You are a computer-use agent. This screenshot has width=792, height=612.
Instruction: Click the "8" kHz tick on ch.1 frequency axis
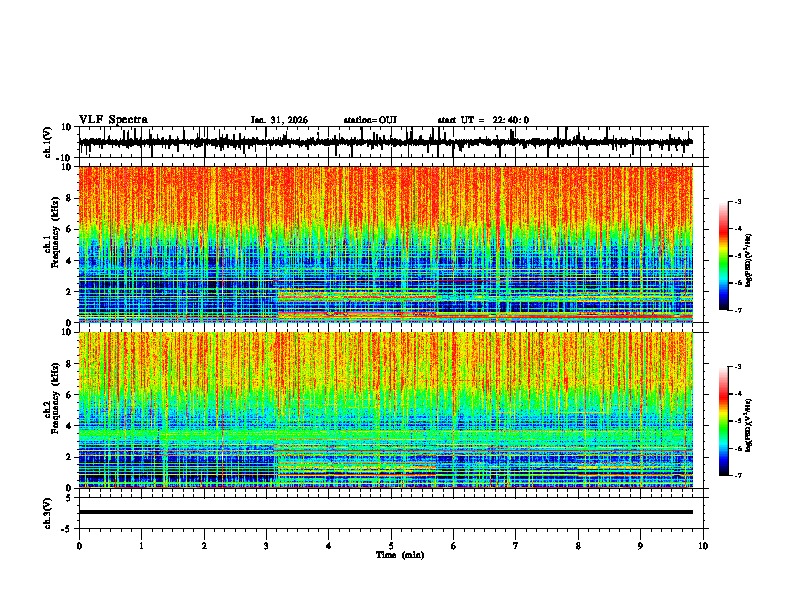(70, 198)
